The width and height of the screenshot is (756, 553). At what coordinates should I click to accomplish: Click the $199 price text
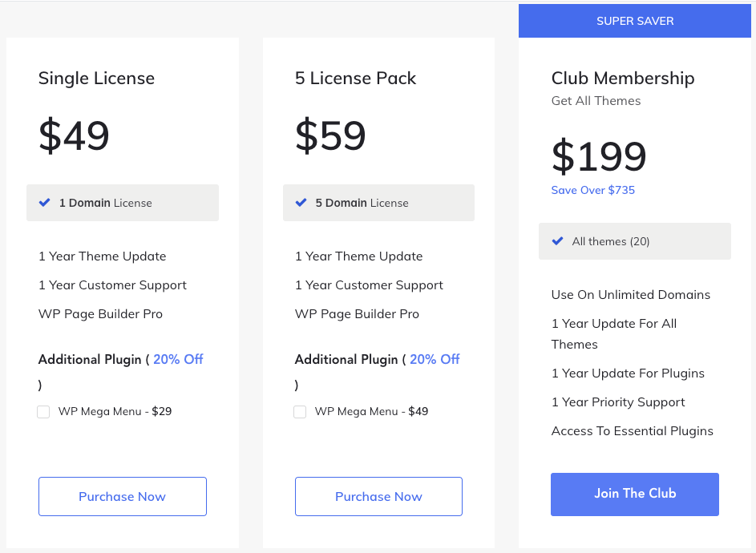tap(599, 156)
